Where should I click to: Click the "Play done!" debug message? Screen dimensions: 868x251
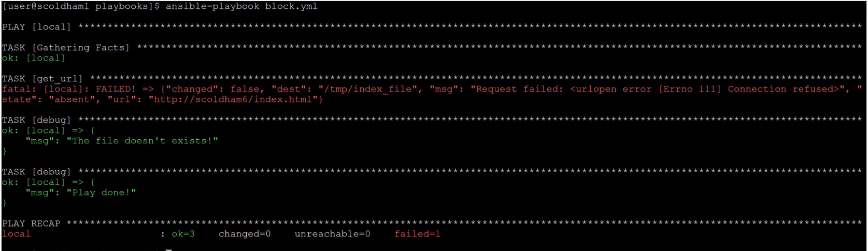click(101, 193)
